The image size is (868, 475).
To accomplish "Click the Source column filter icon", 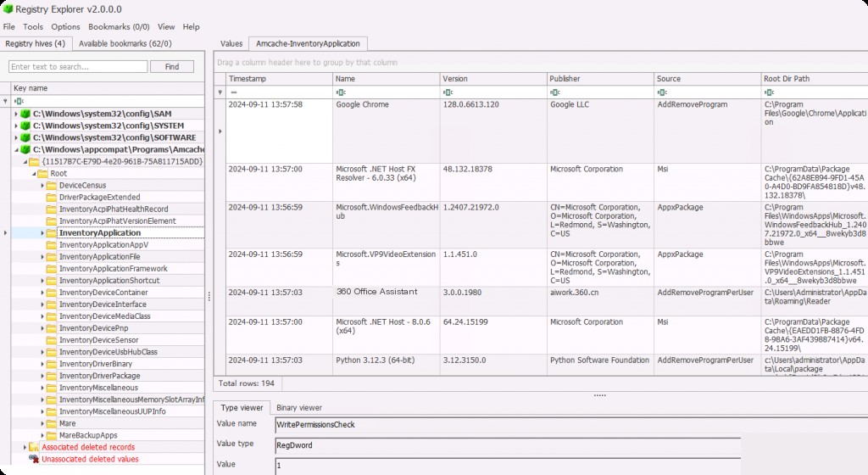I will 663,92.
